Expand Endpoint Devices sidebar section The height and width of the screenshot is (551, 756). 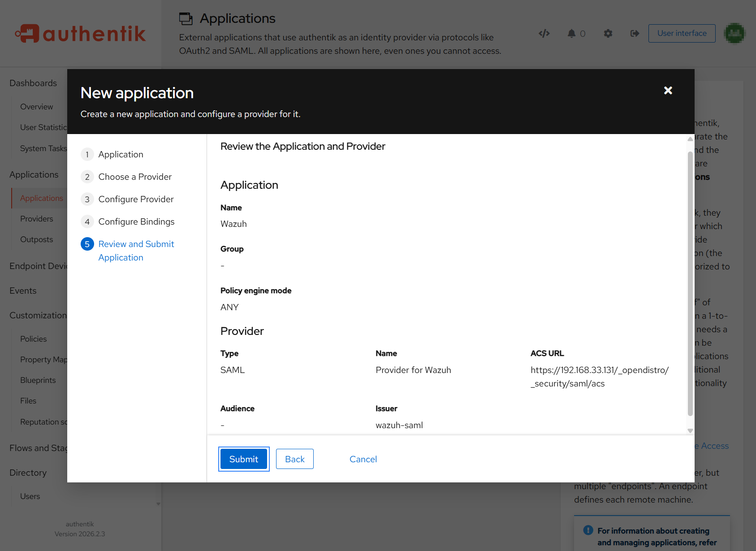pyautogui.click(x=38, y=266)
